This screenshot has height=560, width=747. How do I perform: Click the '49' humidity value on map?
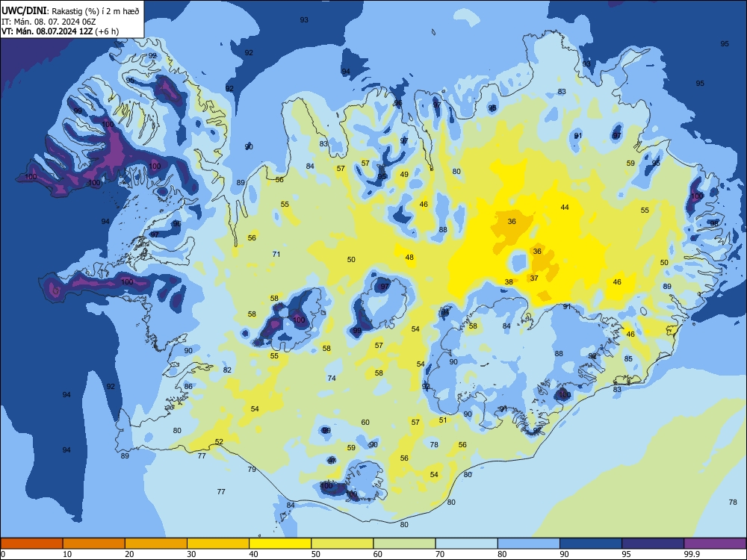pyautogui.click(x=404, y=174)
